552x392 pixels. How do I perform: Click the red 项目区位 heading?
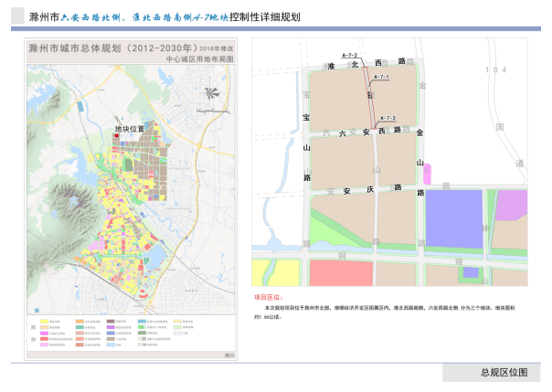[269, 298]
